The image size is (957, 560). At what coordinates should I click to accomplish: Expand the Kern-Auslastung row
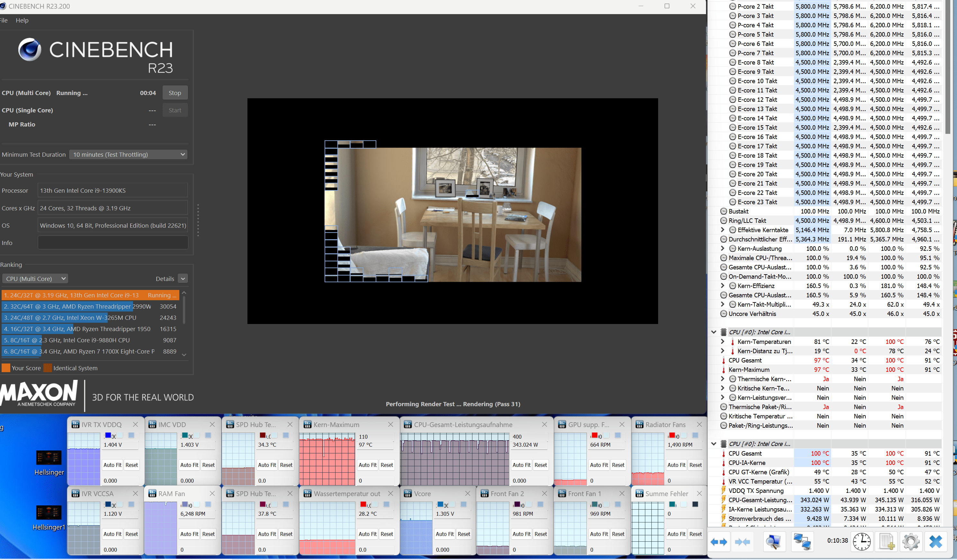pos(722,249)
